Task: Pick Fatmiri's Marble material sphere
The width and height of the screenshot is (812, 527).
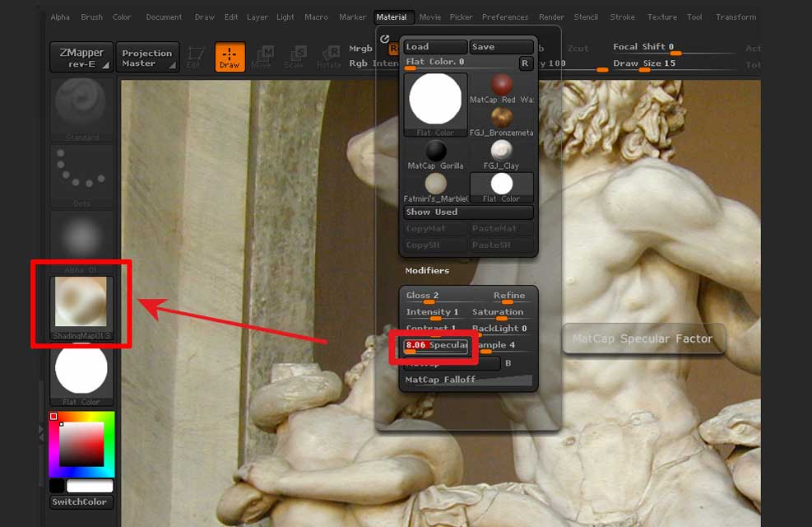Action: pos(436,184)
